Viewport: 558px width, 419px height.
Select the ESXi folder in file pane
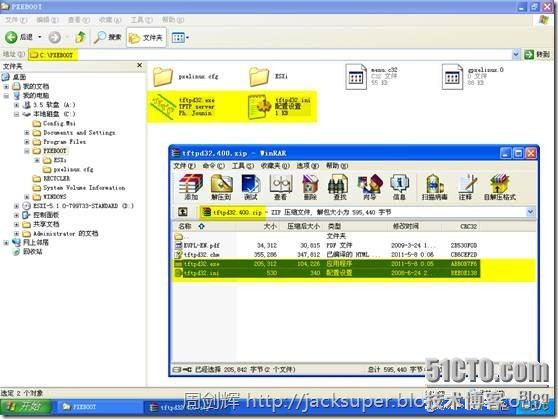269,76
